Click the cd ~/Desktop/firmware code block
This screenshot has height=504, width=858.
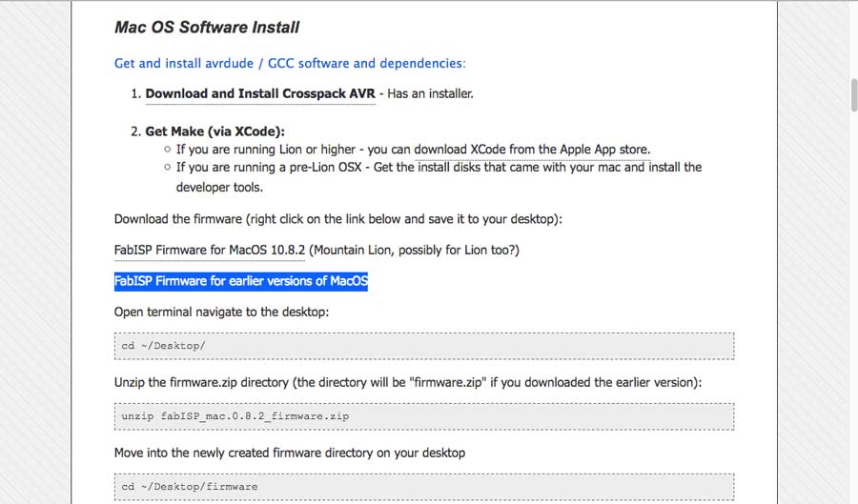[x=423, y=486]
